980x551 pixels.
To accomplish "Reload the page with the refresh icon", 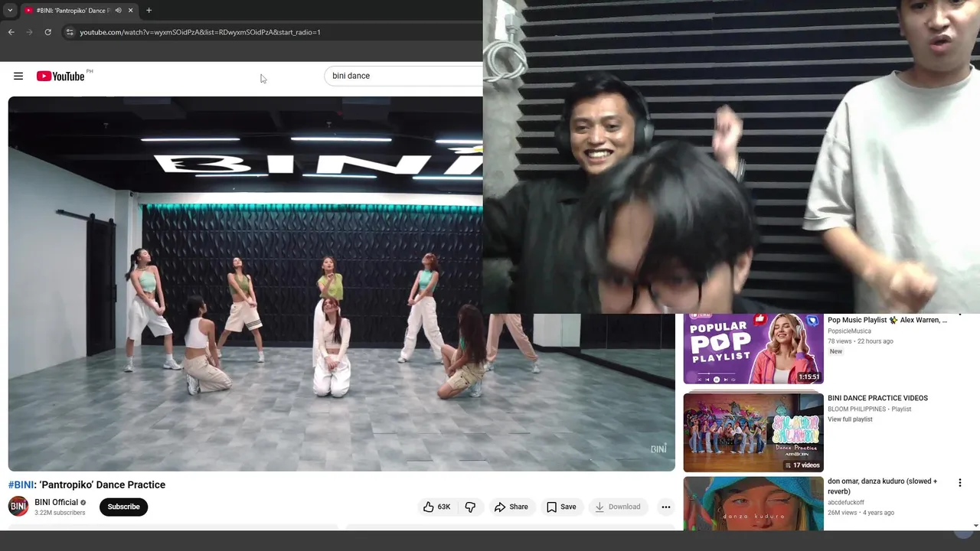I will [47, 32].
